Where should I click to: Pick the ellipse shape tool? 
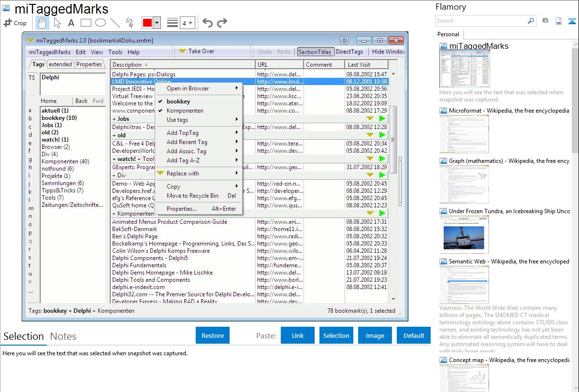point(100,23)
